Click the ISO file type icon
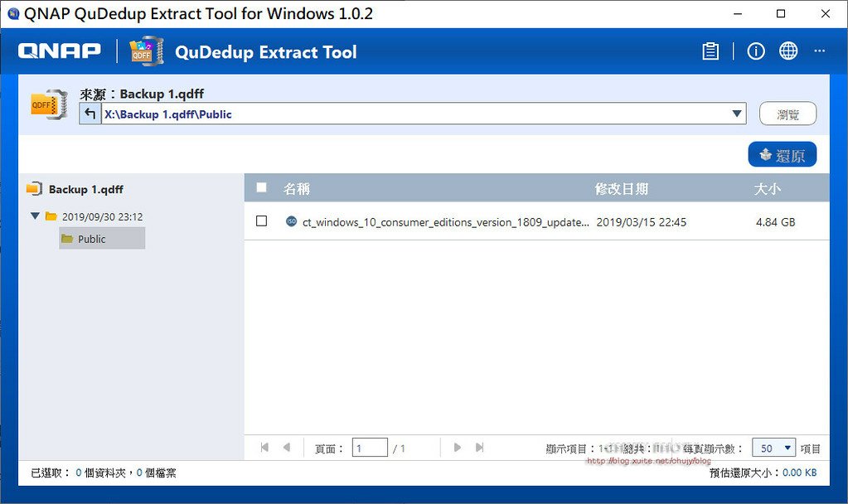This screenshot has height=504, width=848. coord(291,221)
